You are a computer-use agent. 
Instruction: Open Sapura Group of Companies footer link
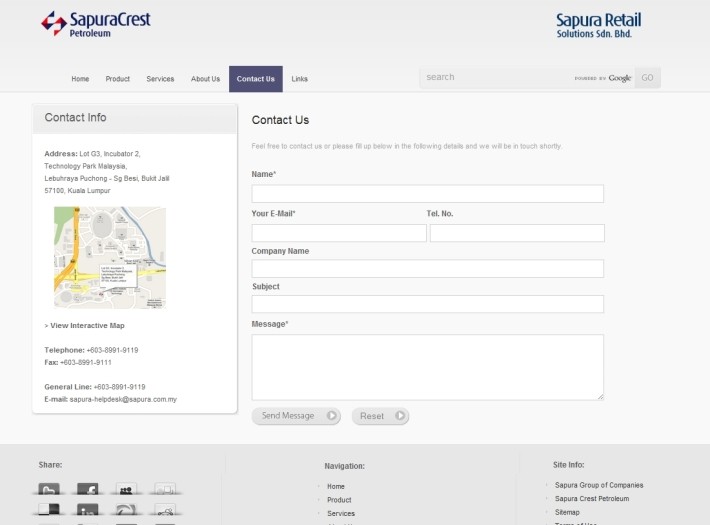click(x=599, y=485)
